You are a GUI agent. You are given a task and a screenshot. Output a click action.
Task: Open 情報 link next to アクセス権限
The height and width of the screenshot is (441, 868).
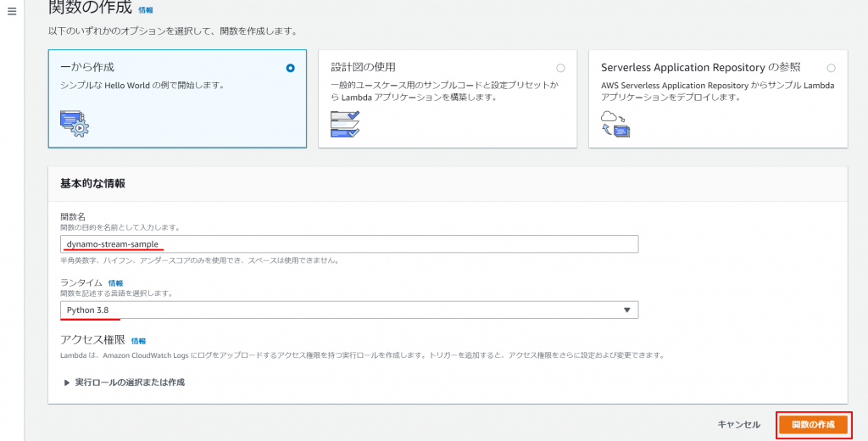[x=138, y=341]
